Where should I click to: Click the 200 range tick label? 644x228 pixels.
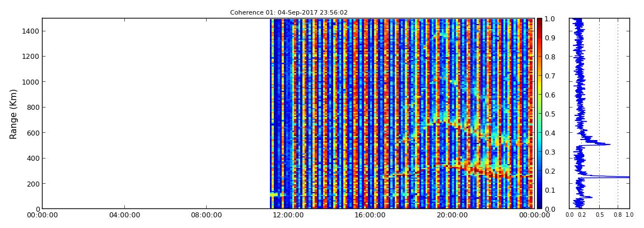click(x=32, y=184)
